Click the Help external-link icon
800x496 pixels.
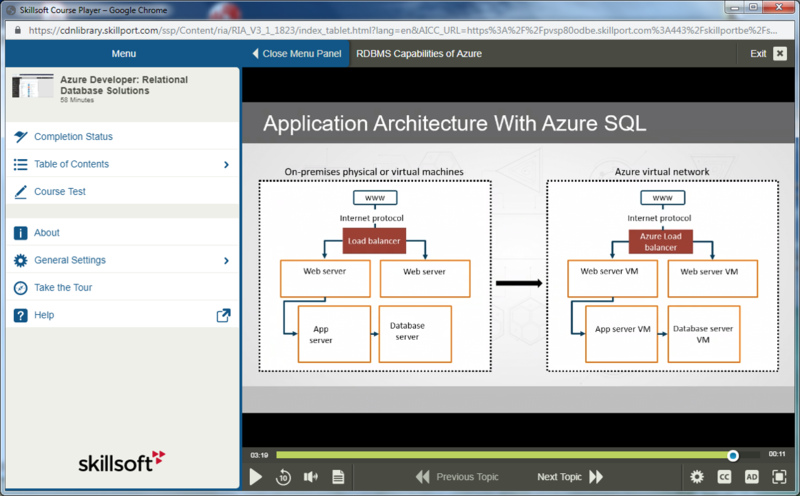pyautogui.click(x=223, y=315)
